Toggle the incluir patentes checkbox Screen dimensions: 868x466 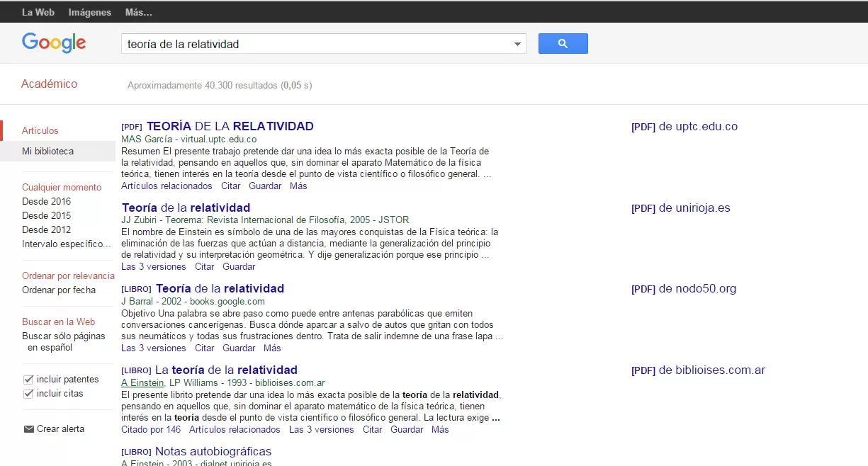28,380
